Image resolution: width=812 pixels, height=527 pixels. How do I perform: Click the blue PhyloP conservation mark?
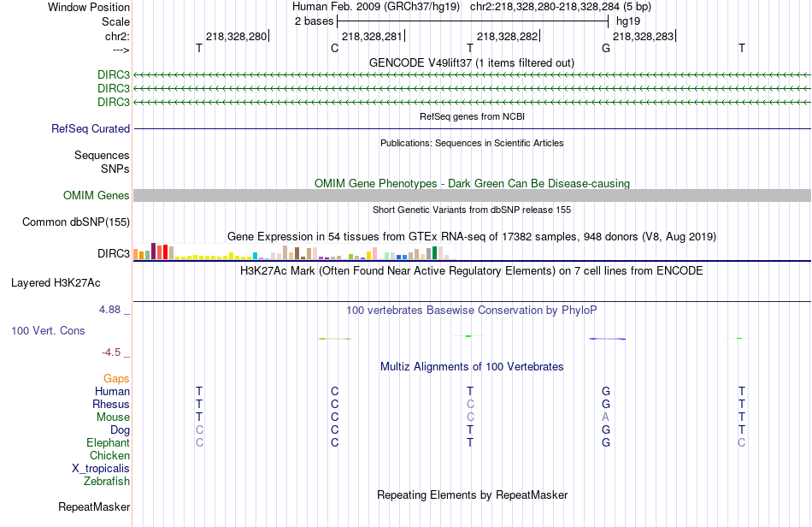coord(607,339)
